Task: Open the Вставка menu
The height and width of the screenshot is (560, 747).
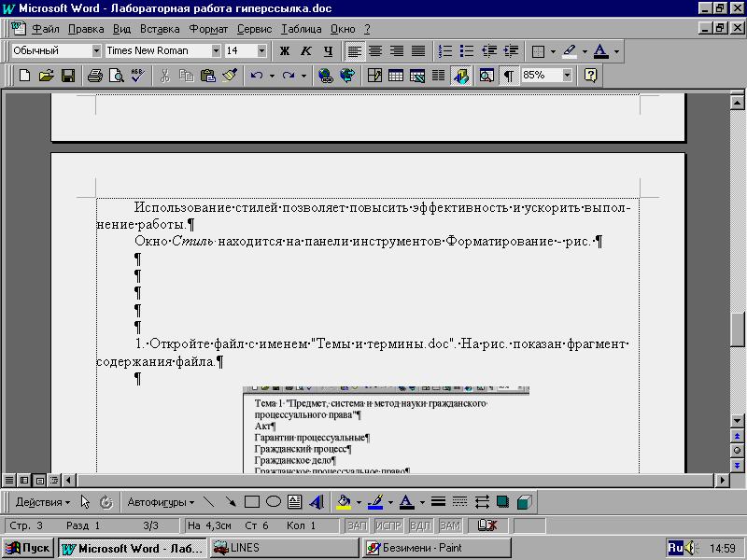Action: pos(160,29)
